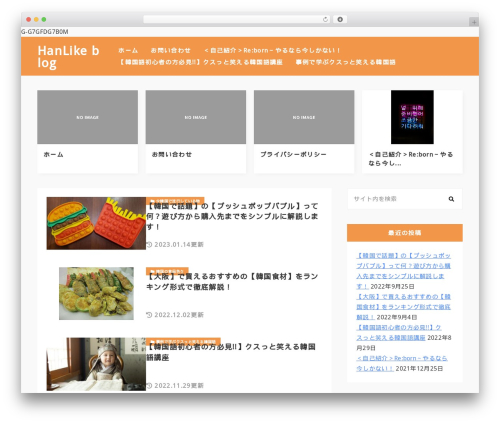Open the クスっと笑える韓国語講座 article title
The image size is (500, 423).
(231, 352)
